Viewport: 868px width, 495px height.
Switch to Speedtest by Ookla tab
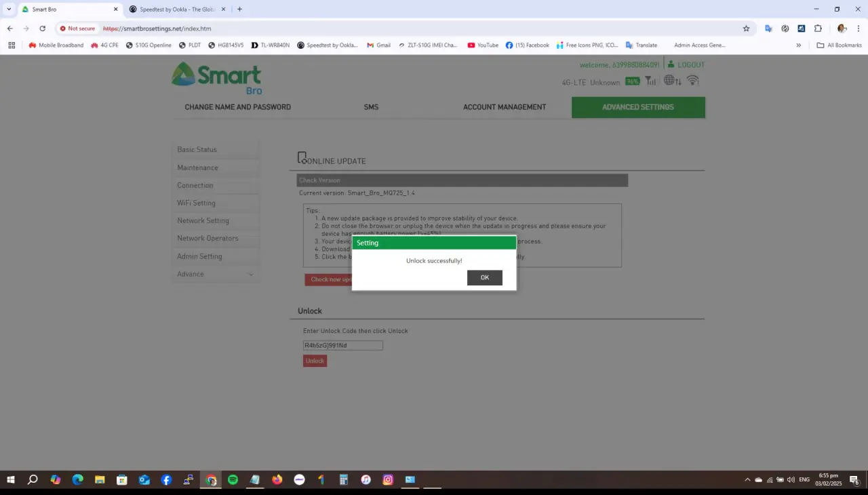click(x=178, y=9)
